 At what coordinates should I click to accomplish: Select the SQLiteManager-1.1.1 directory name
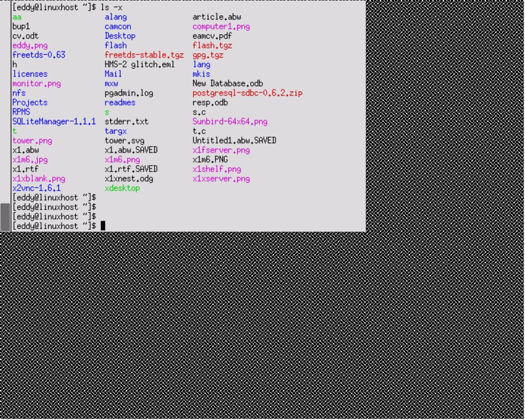54,121
